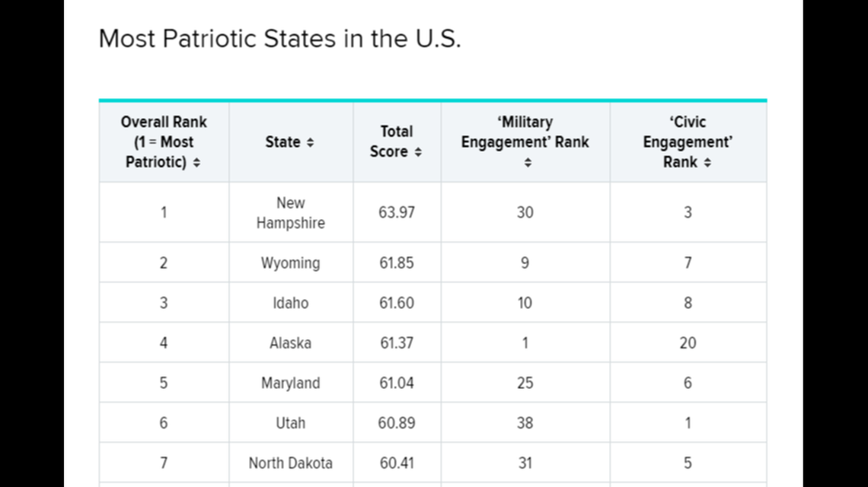Click sort arrows beside Civic Engagement Rank
This screenshot has height=487, width=868.
707,163
